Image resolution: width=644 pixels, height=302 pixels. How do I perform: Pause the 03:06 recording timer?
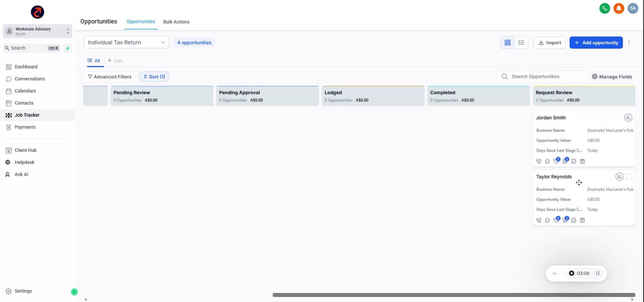coord(598,273)
